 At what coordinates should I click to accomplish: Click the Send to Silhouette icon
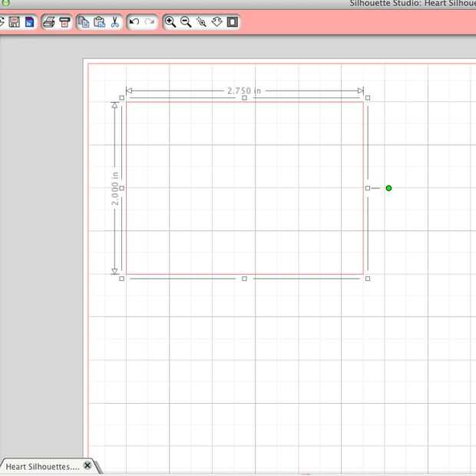pyautogui.click(x=64, y=22)
